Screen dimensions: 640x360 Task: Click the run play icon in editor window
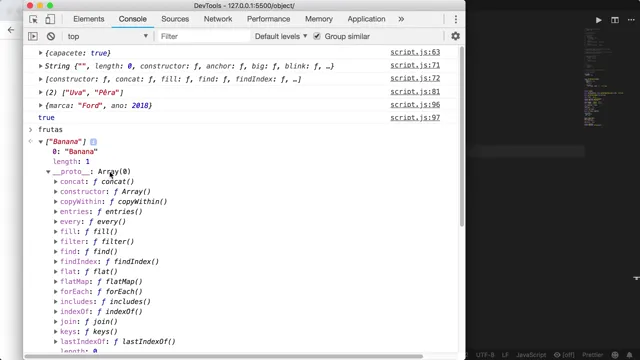[x=598, y=20]
